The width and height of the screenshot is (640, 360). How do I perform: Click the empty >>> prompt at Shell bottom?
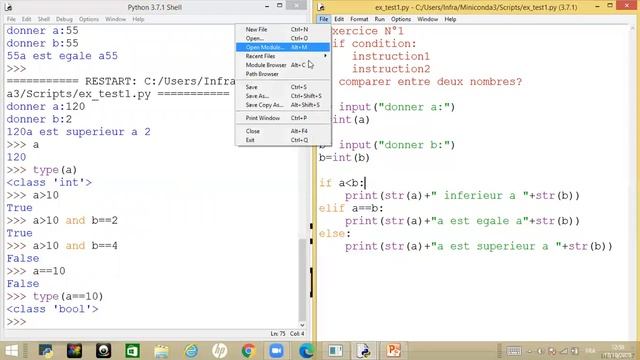(16, 322)
